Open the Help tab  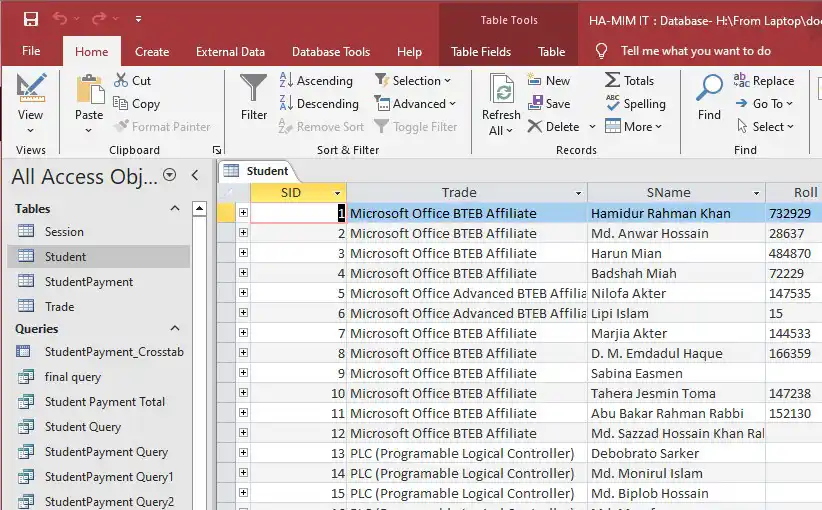point(409,52)
